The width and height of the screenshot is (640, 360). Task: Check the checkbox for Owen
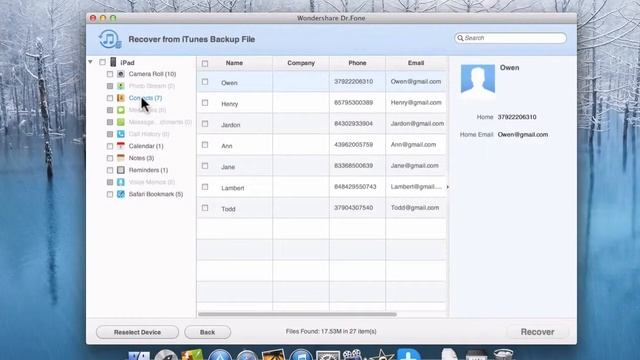(x=205, y=82)
